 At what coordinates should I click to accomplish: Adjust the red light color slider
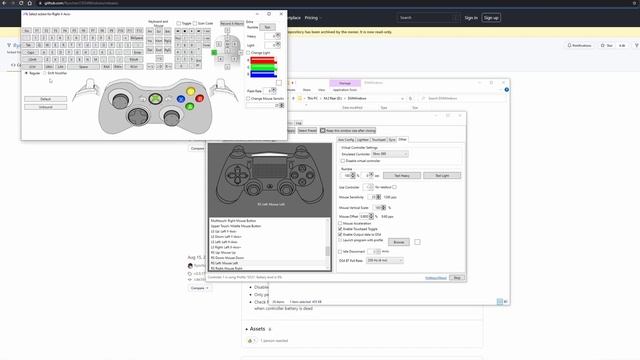pos(264,60)
